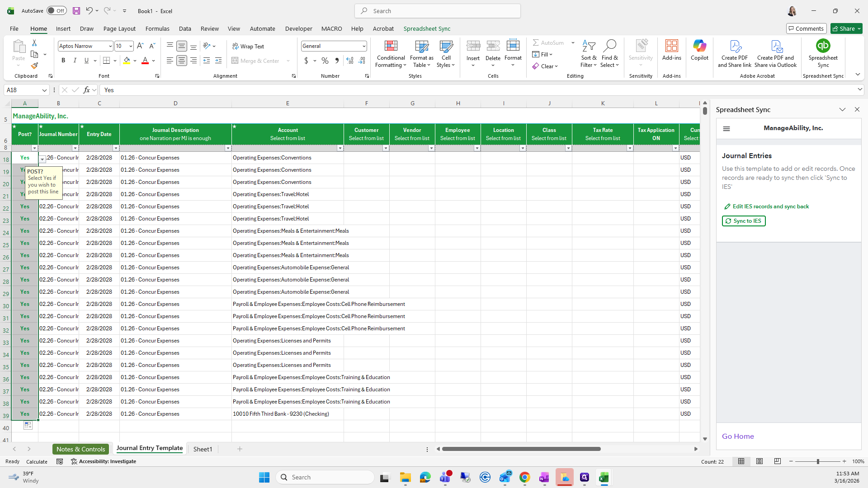
Task: Expand the Account column filter dropdown
Action: pyautogui.click(x=340, y=148)
